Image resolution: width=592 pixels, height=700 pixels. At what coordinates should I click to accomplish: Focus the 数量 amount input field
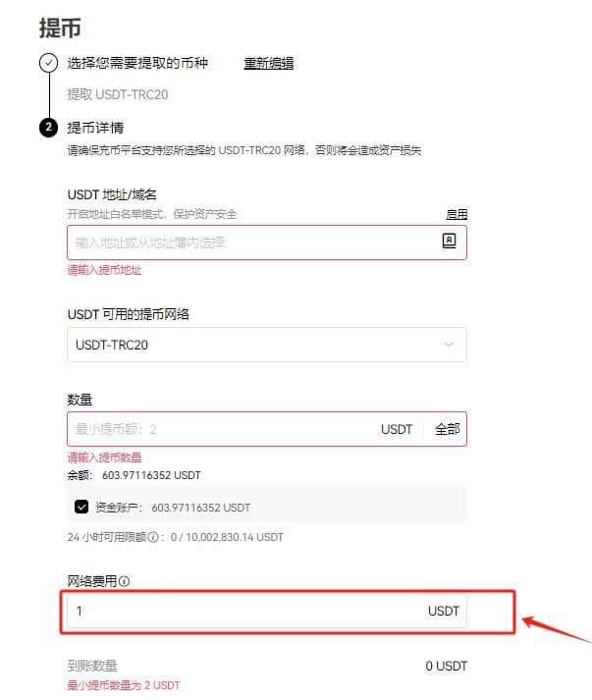coord(222,429)
